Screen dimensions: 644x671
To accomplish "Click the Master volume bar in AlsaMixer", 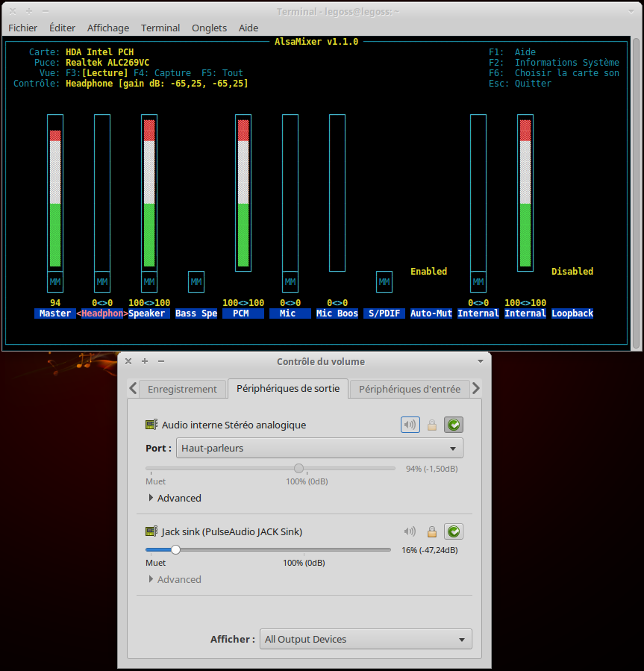I will [x=55, y=193].
